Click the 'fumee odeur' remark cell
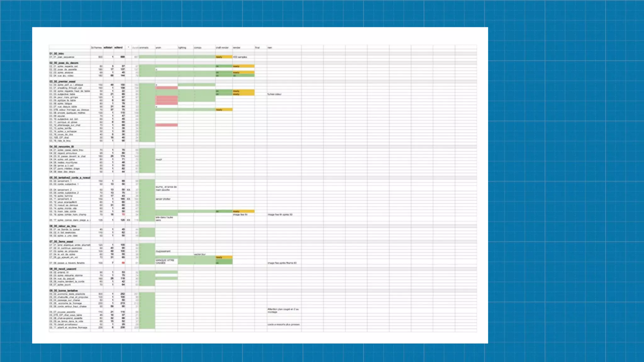 (275, 94)
